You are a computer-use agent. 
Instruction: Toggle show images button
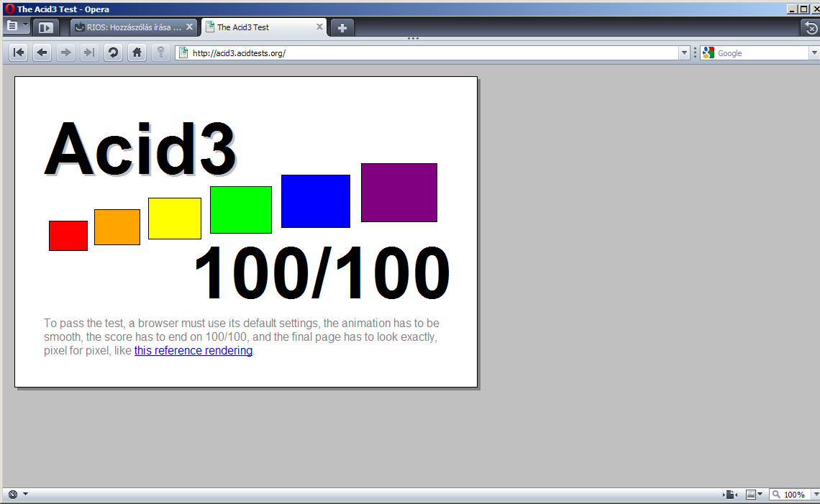pyautogui.click(x=751, y=495)
